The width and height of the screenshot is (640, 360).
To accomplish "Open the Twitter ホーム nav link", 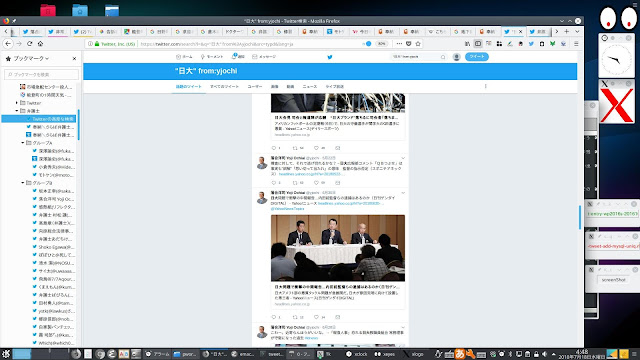I will 184,57.
